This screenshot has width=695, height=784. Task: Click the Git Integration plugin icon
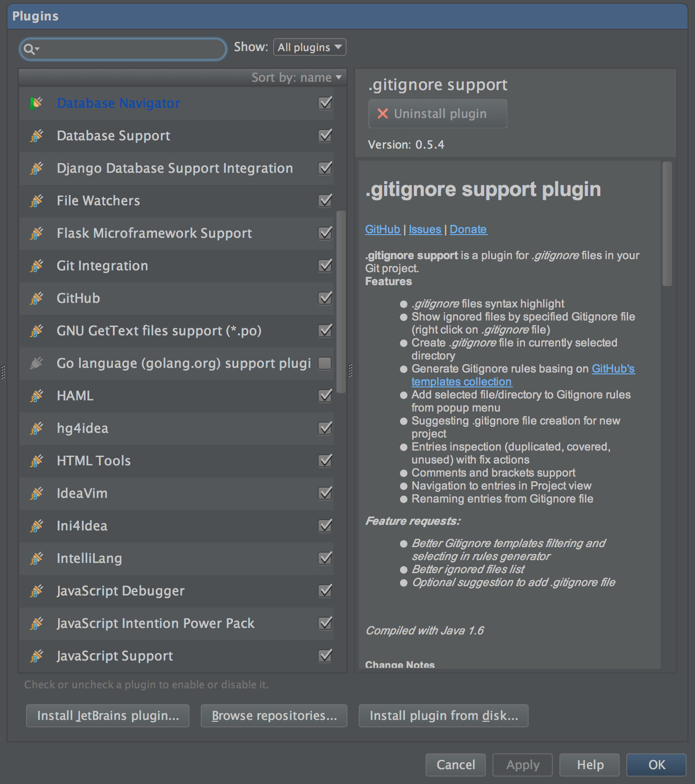[37, 266]
